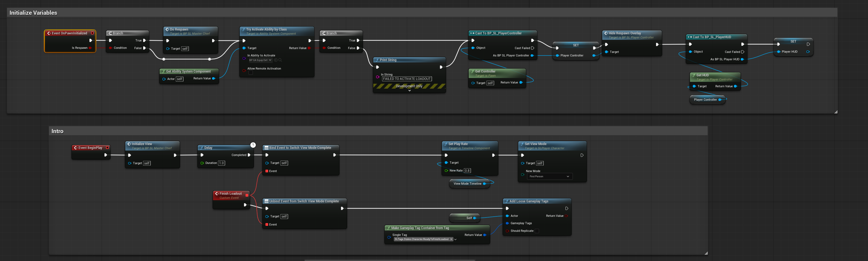Click the Duration 1.0 input field
The width and height of the screenshot is (868, 261).
(221, 163)
